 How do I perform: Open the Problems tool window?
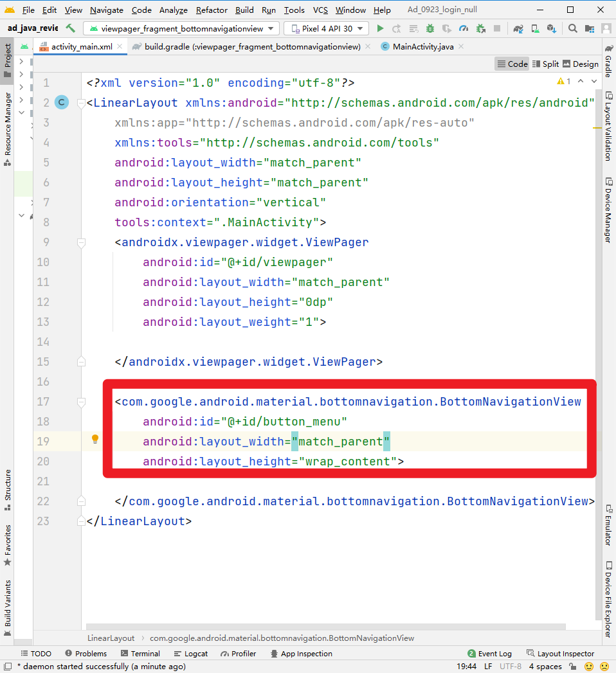click(86, 653)
